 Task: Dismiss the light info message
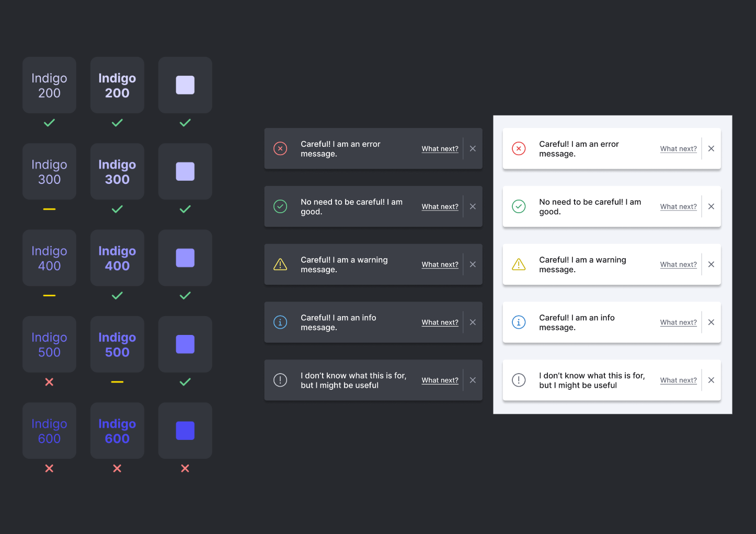(711, 322)
